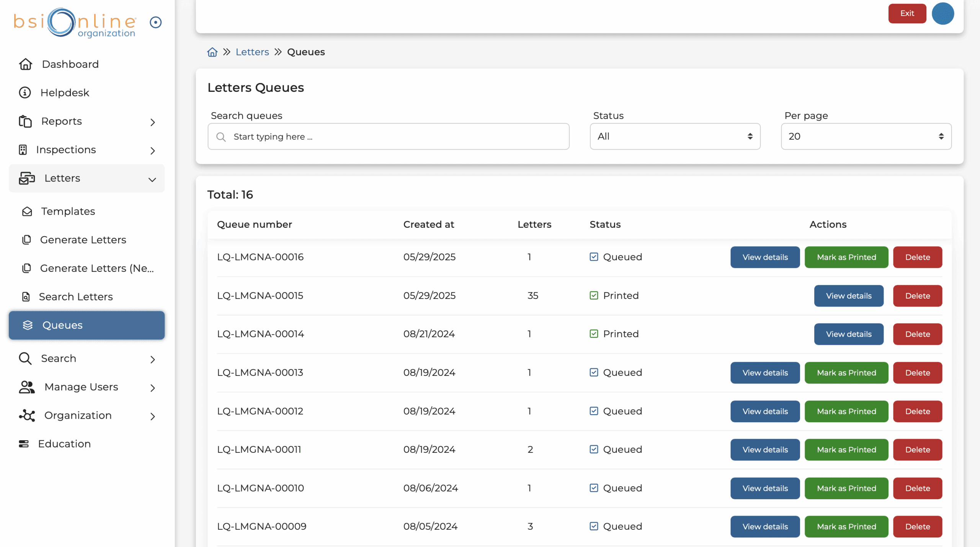Click the Dashboard house icon
This screenshot has width=980, height=547.
[26, 64]
